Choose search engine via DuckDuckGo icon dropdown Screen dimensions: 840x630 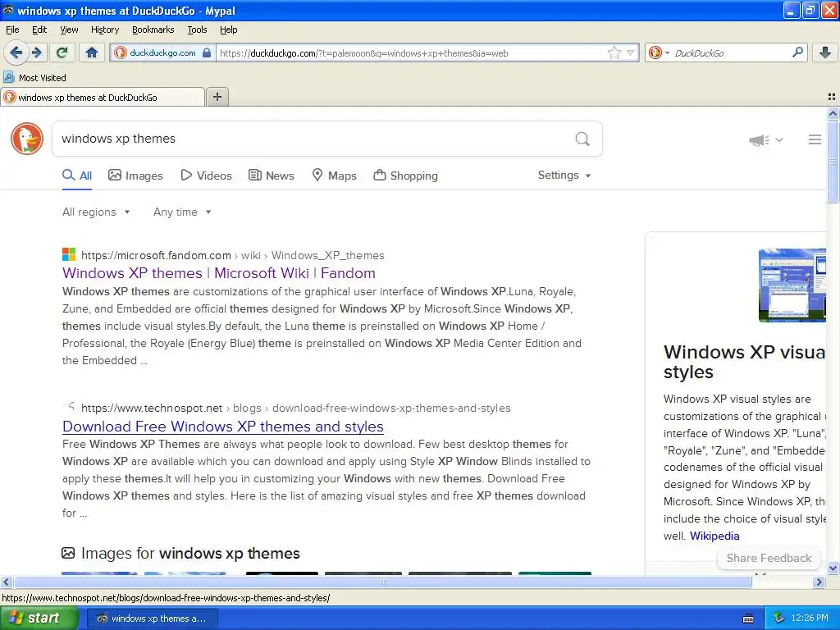tap(659, 52)
